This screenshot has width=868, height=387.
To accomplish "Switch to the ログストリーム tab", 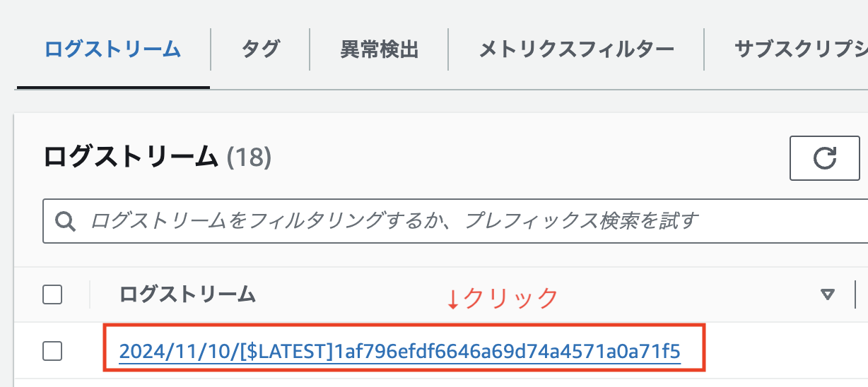I will 112,49.
